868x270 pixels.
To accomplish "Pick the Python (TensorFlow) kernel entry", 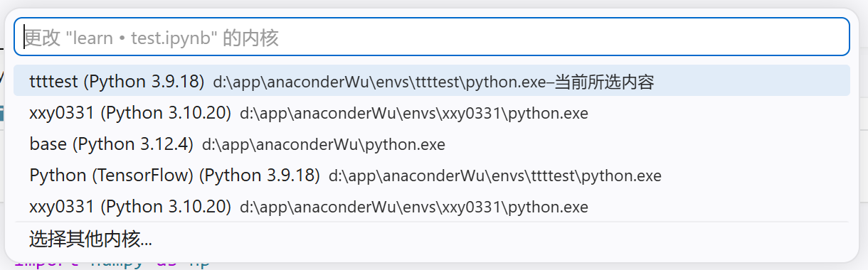I will (432, 175).
